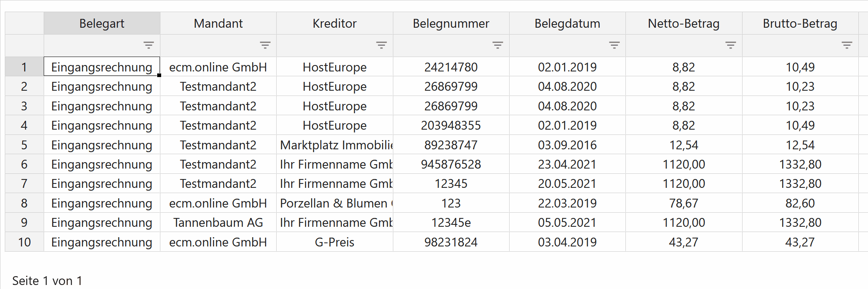Open the filter icon under Kreditor

tap(381, 45)
